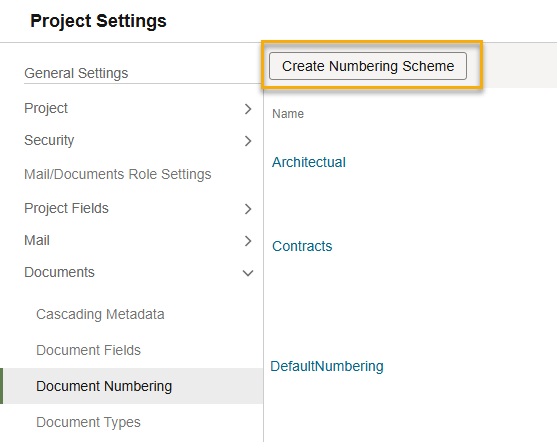Collapse the Documents section chevron
The height and width of the screenshot is (442, 557).
[248, 273]
